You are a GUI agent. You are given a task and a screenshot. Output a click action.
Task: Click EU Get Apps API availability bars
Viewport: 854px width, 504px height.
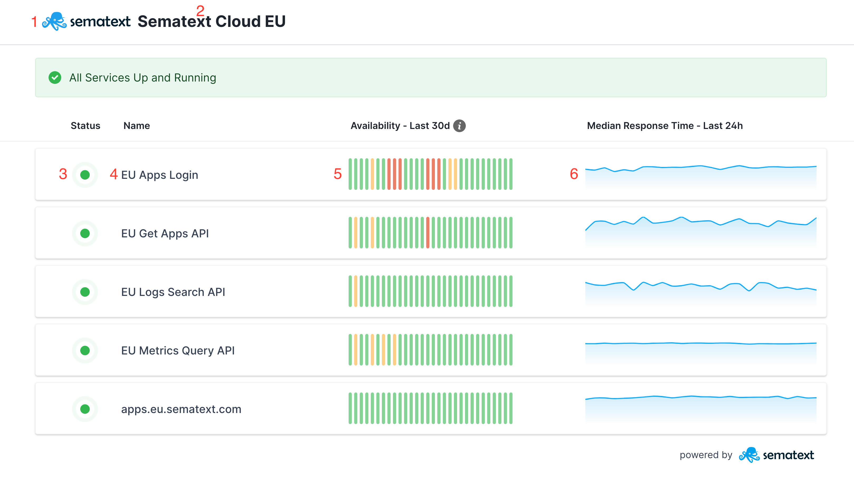click(x=431, y=233)
